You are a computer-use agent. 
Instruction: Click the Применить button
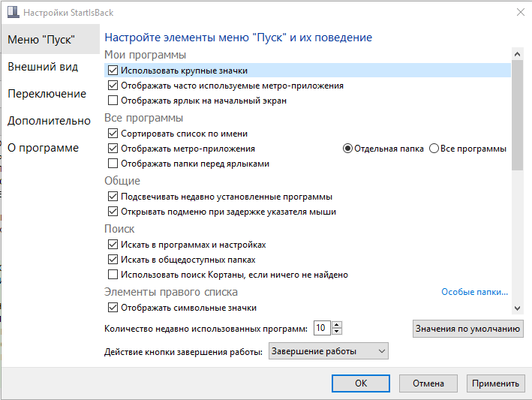coord(496,383)
